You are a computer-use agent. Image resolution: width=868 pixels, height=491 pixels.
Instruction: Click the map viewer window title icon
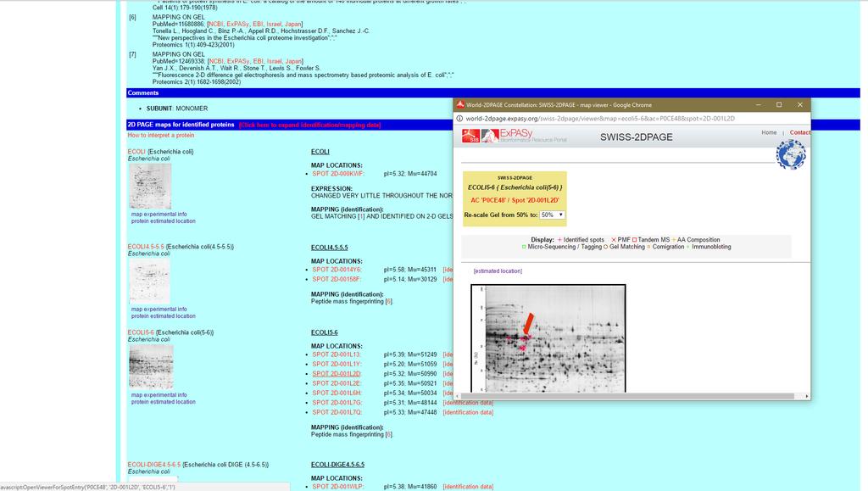click(x=460, y=104)
